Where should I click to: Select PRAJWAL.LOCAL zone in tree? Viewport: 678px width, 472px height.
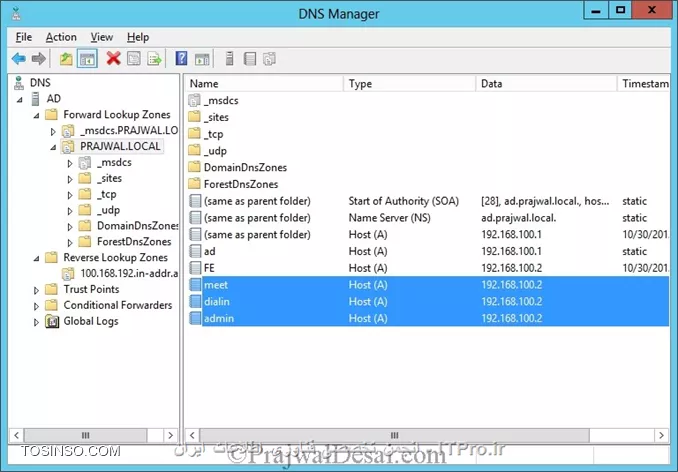[x=120, y=146]
